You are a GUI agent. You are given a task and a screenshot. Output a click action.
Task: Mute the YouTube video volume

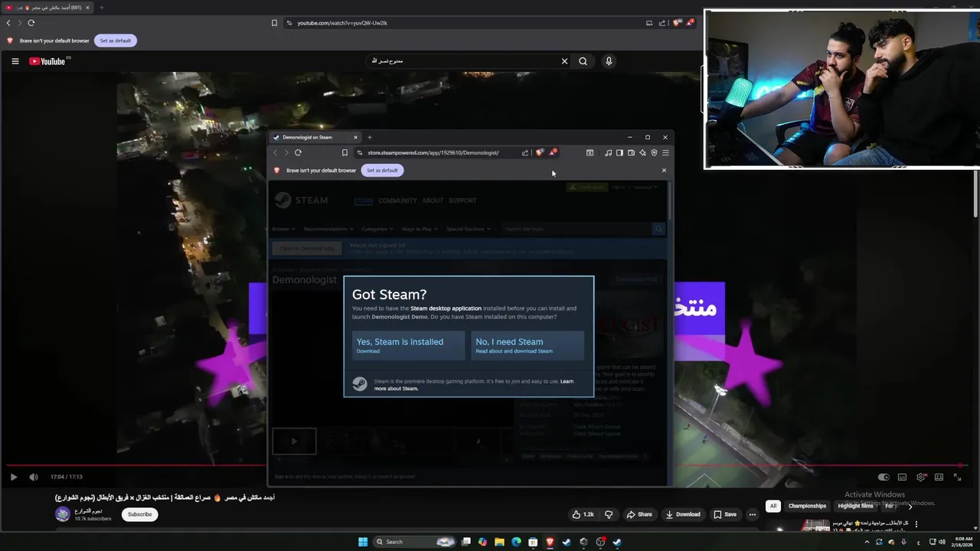click(34, 477)
